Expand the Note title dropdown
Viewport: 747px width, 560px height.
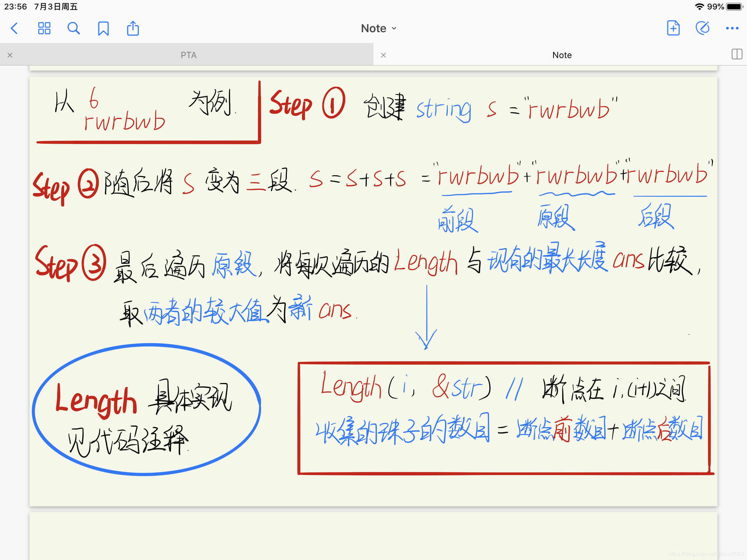click(378, 28)
